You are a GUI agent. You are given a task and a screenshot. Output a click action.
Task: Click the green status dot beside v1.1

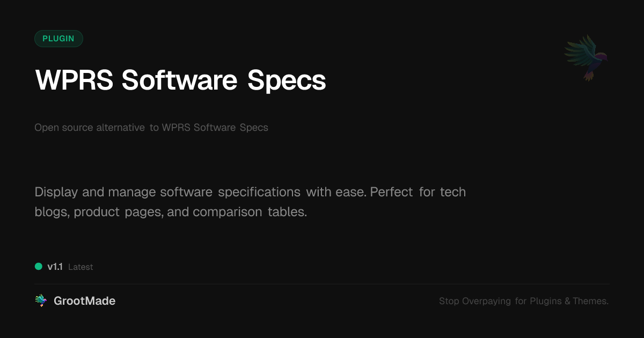pyautogui.click(x=39, y=266)
